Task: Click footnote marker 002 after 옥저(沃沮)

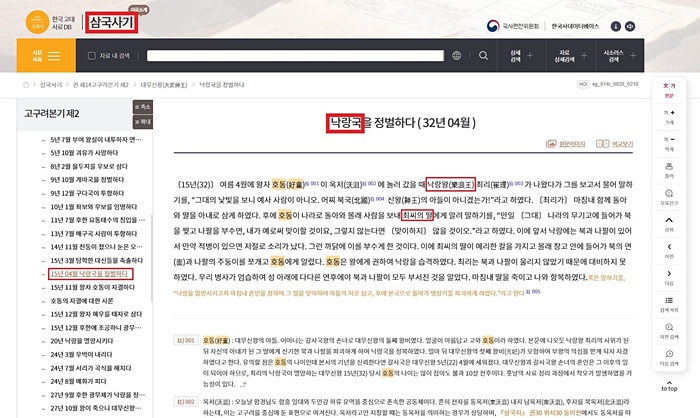Action: pos(370,183)
